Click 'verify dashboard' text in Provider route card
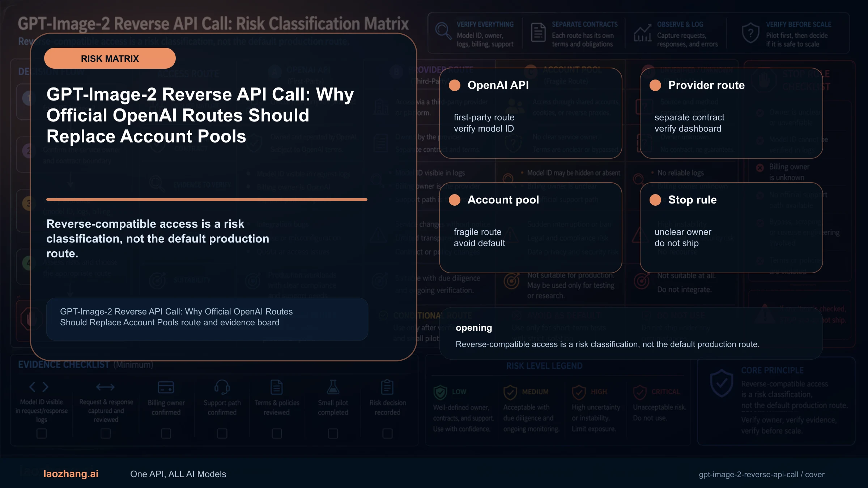 [x=688, y=129]
